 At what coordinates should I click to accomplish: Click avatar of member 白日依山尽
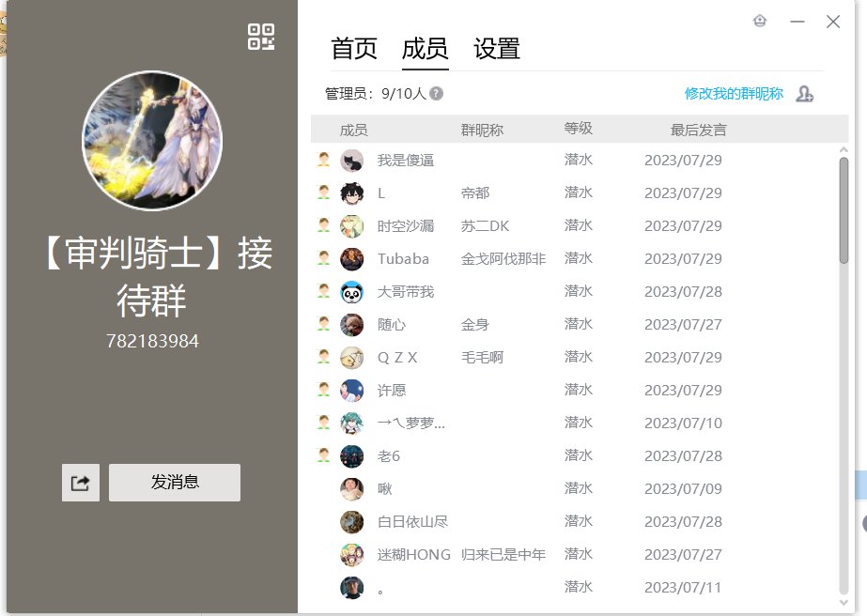(351, 522)
